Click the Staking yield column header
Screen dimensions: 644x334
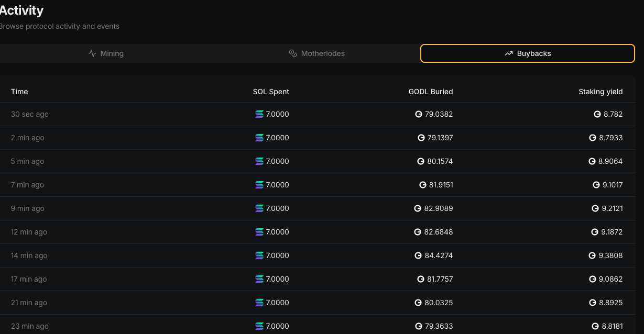pyautogui.click(x=601, y=92)
